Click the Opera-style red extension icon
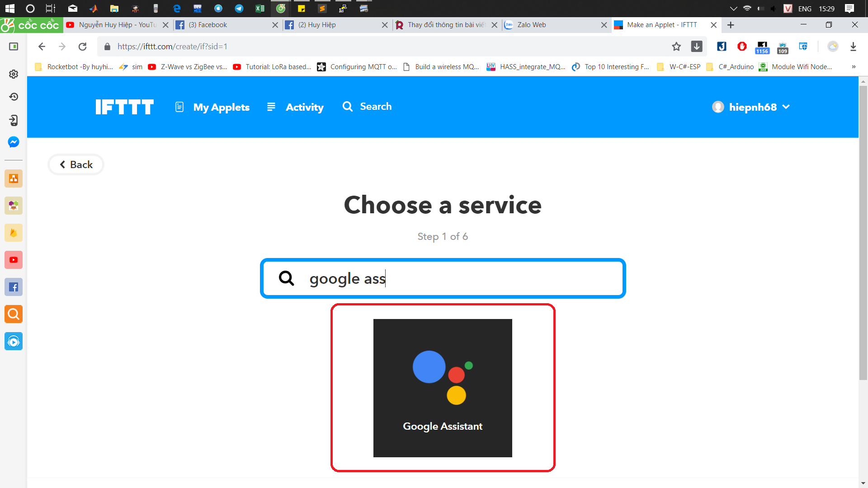 pos(742,46)
